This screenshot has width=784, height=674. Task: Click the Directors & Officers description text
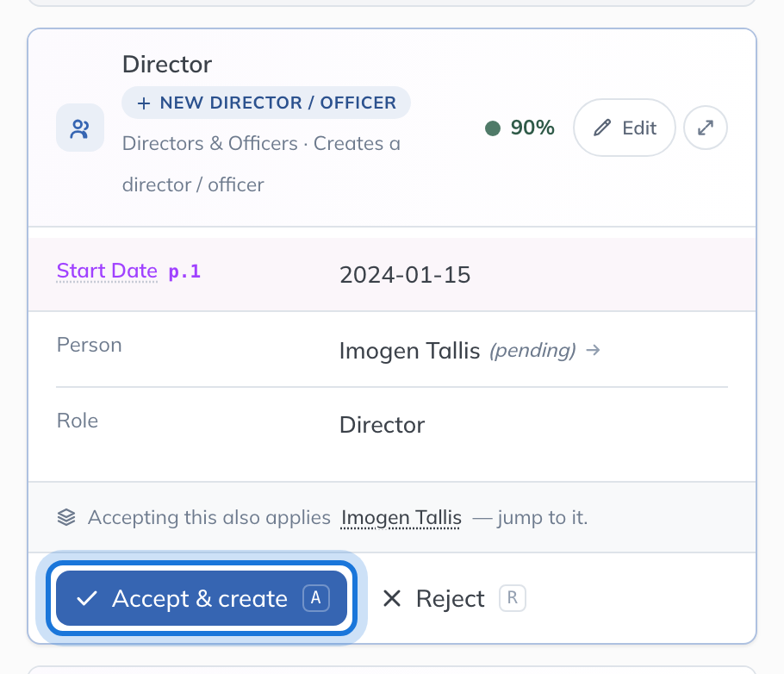(x=261, y=164)
